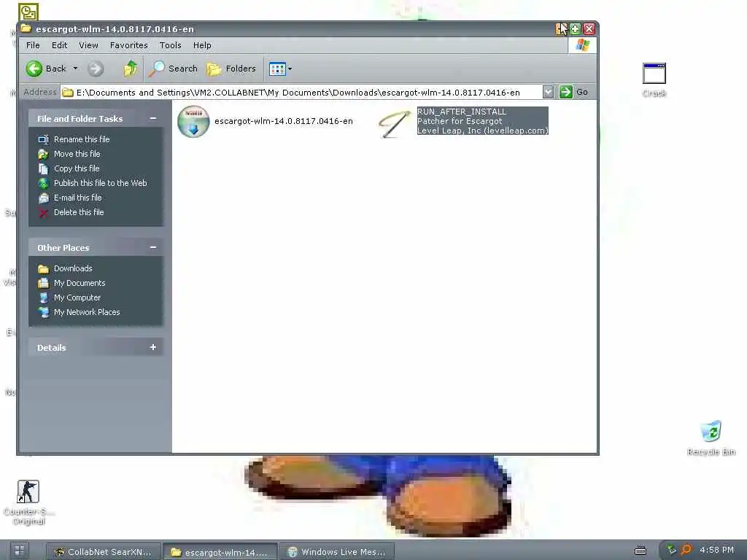Image resolution: width=747 pixels, height=560 pixels.
Task: Open the Start button on taskbar
Action: 20,551
